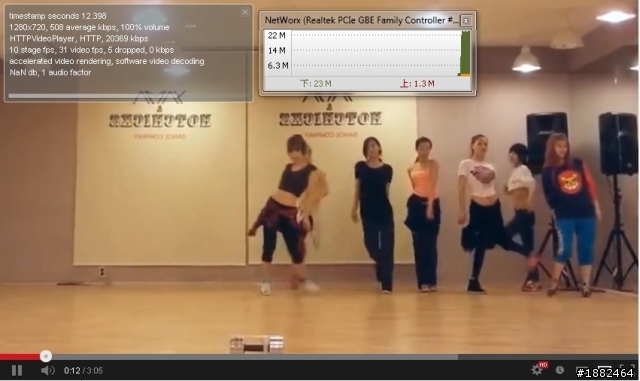
Task: Open the HD quality settings gear
Action: pyautogui.click(x=537, y=370)
